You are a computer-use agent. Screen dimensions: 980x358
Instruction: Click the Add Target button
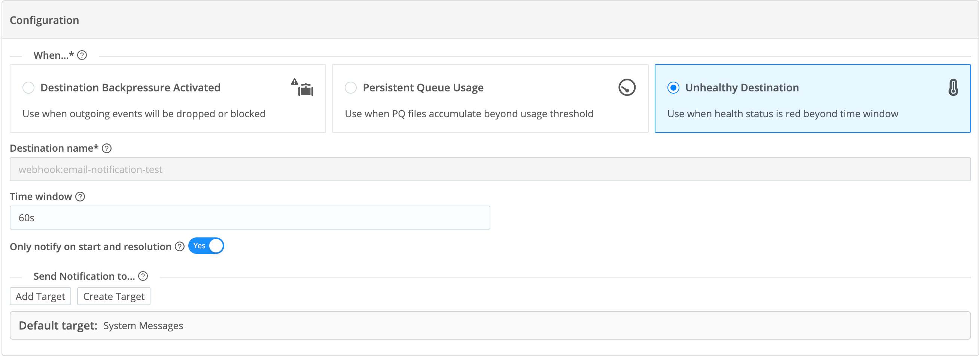tap(40, 296)
